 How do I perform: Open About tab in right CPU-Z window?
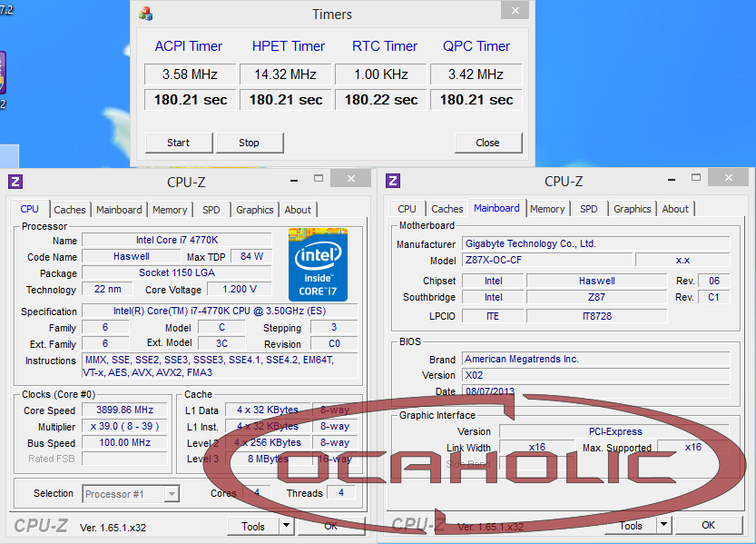pyautogui.click(x=675, y=209)
